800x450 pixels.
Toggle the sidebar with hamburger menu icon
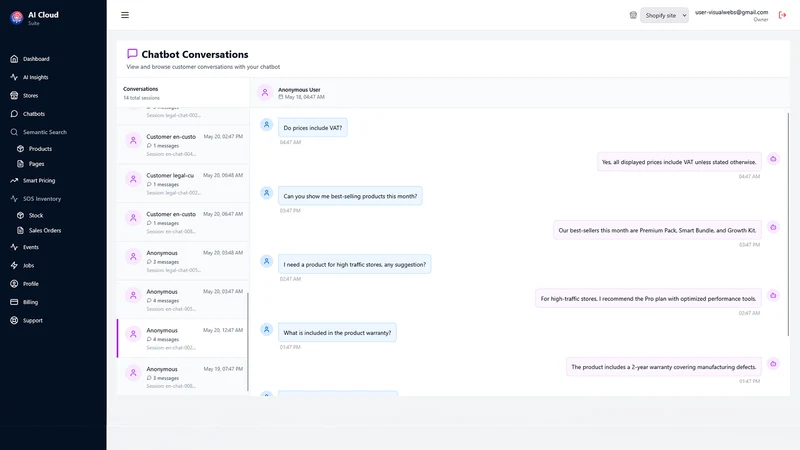[x=125, y=15]
